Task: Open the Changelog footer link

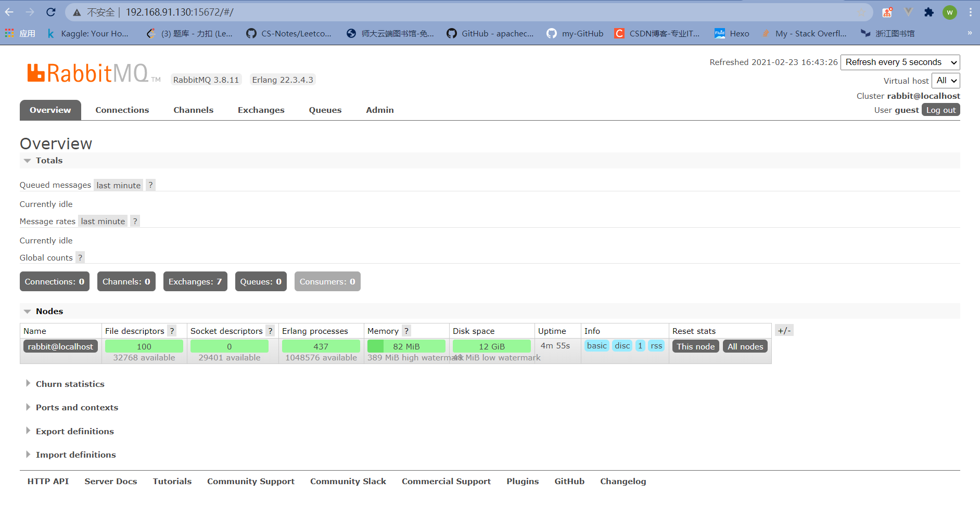Action: click(x=623, y=481)
